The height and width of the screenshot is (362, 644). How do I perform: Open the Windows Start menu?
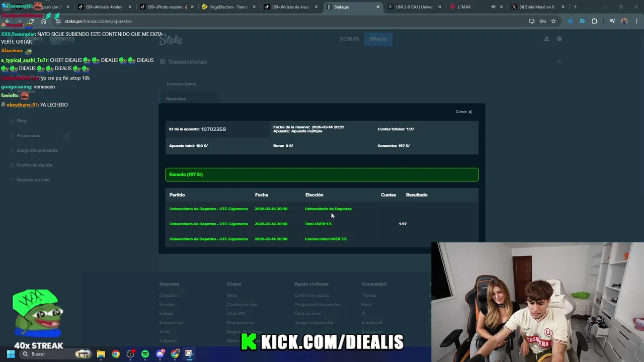coord(11,354)
